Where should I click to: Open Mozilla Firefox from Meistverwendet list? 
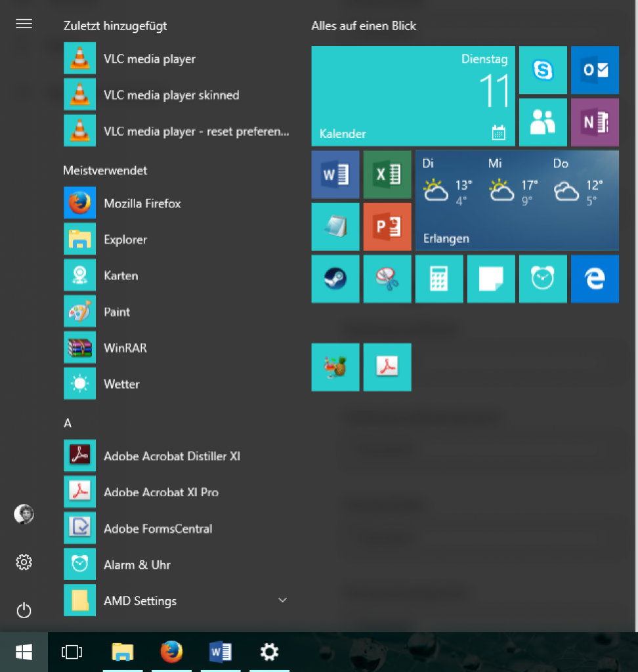(x=177, y=203)
